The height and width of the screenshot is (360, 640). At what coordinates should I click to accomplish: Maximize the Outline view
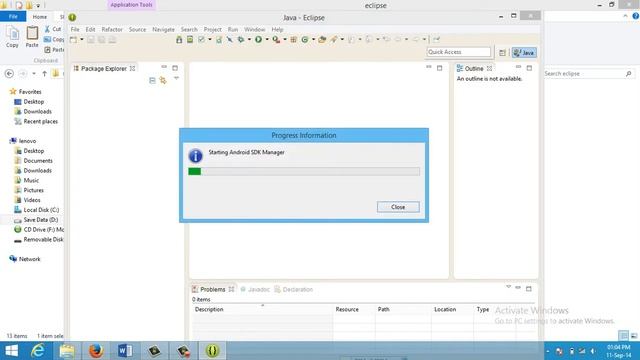529,68
